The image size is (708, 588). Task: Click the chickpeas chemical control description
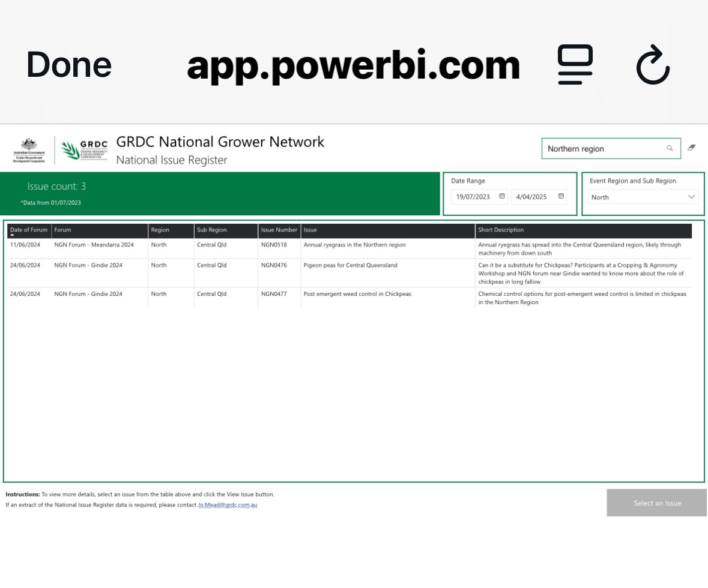582,298
